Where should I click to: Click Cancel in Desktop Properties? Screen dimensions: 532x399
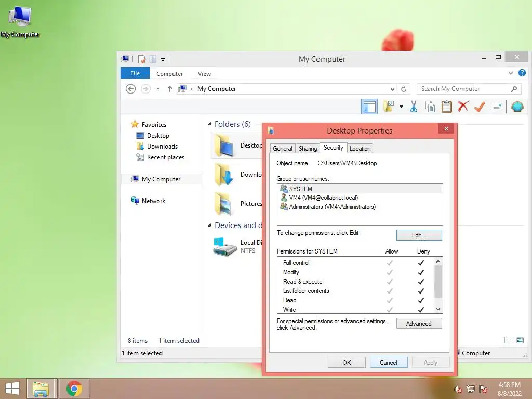tap(388, 362)
